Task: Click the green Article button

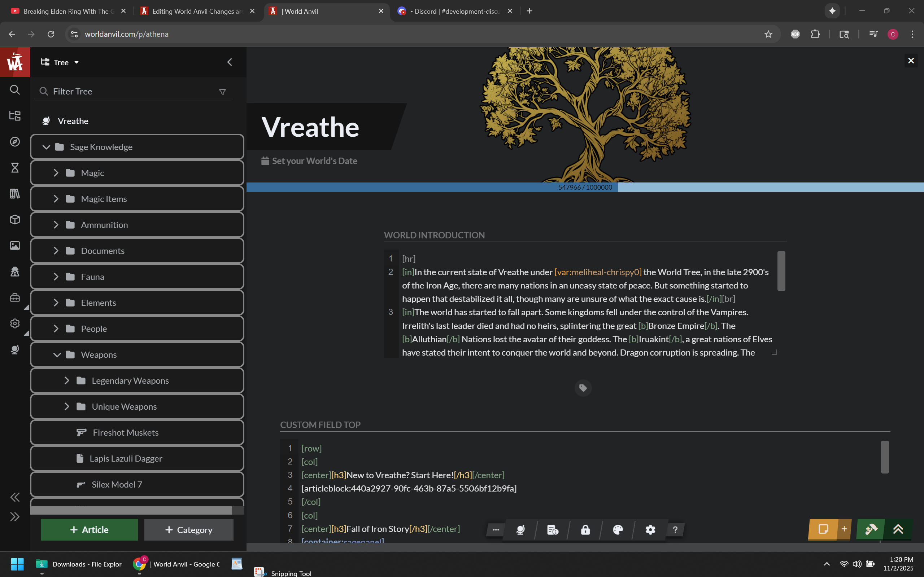Action: point(89,530)
